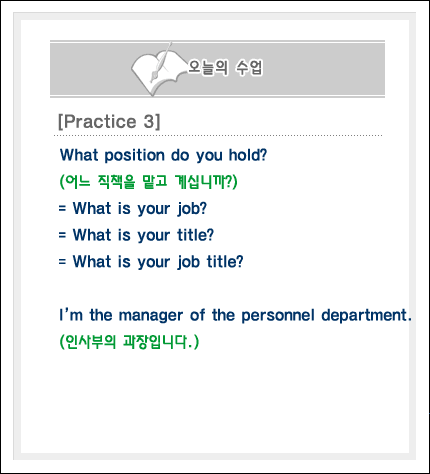This screenshot has height=474, width=430.
Task: Click the equals sign before 'What is your job?'
Action: tap(62, 209)
